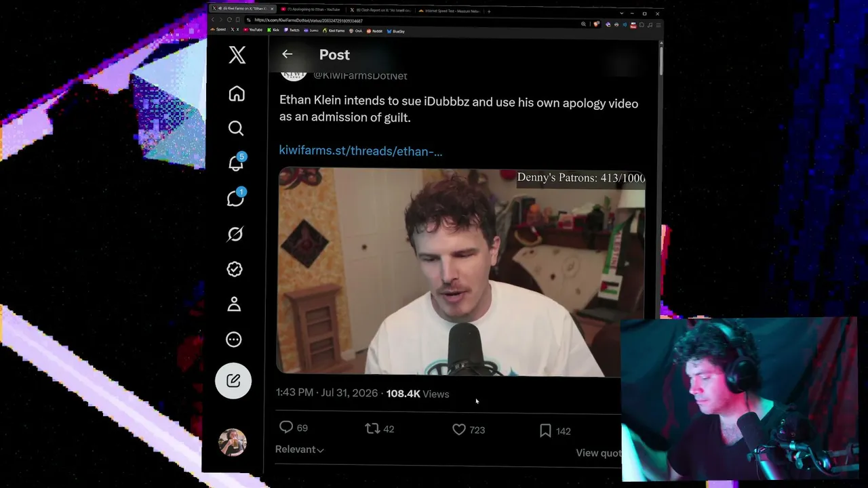868x488 pixels.
Task: Bookmark this page from browser toolbar
Action: click(x=238, y=20)
